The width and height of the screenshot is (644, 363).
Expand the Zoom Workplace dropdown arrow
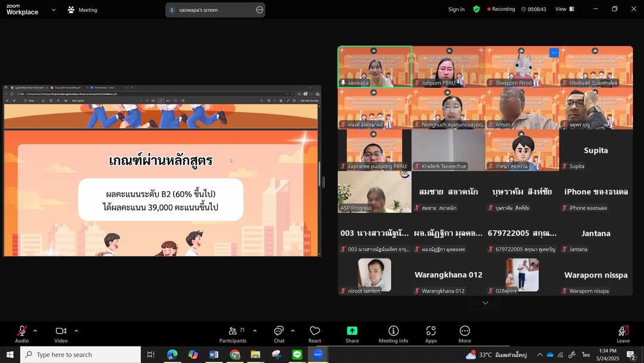[54, 10]
